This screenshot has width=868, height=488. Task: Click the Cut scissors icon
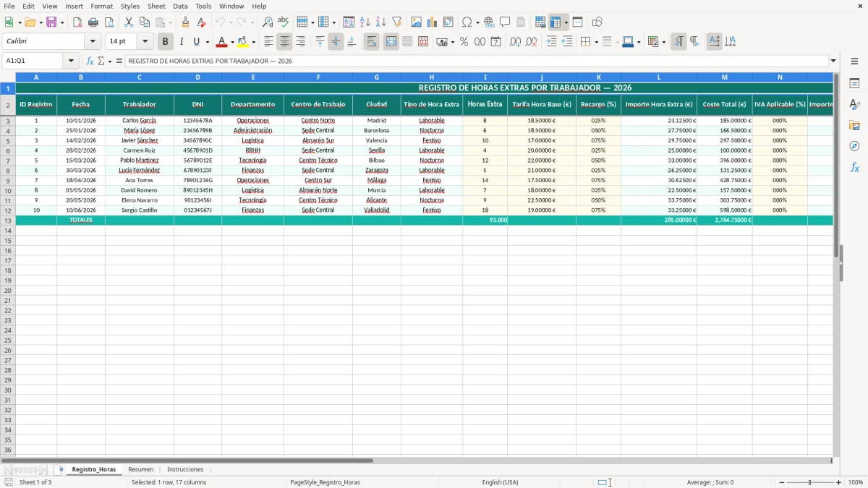[129, 22]
